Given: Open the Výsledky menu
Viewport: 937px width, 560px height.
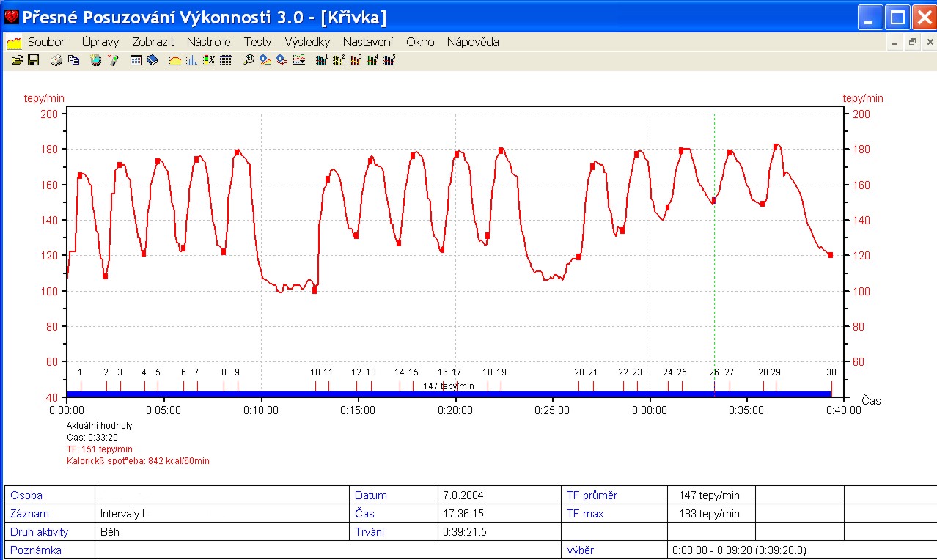Looking at the screenshot, I should click(x=307, y=43).
